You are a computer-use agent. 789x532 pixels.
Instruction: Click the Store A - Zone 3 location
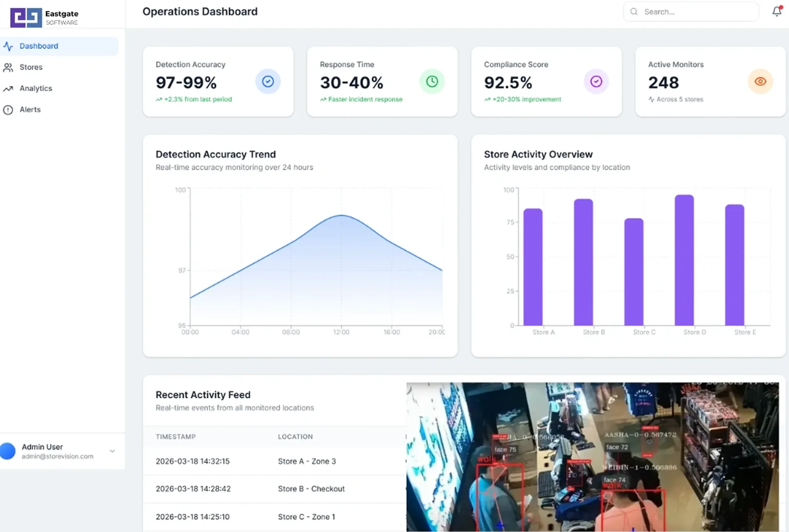(307, 461)
